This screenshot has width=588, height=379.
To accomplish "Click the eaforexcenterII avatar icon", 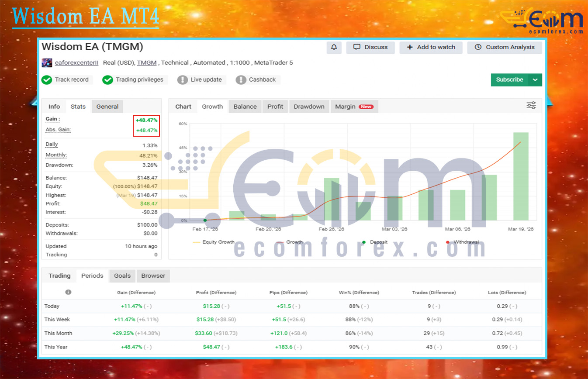I will pyautogui.click(x=47, y=63).
